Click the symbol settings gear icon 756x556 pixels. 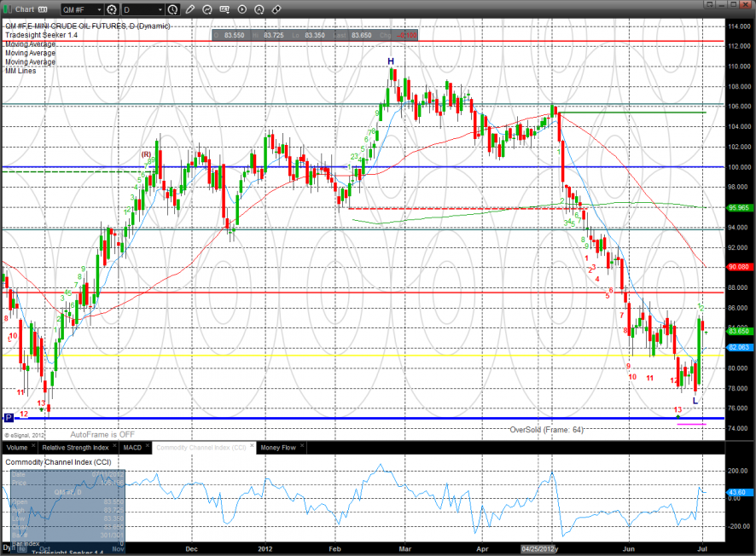112,9
